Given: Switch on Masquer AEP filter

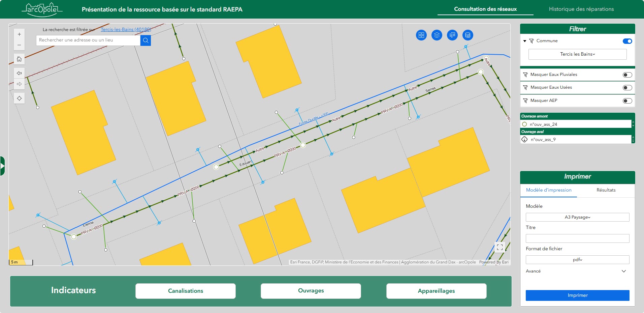Looking at the screenshot, I should (627, 101).
